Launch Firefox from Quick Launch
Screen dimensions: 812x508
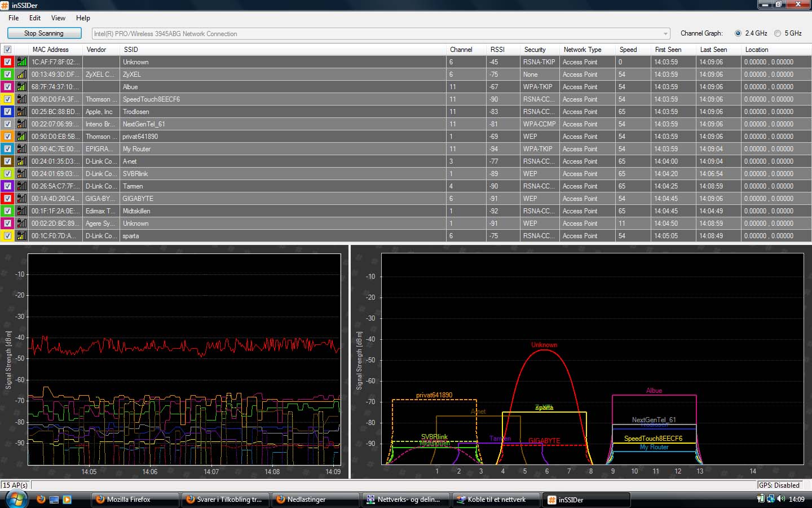pos(41,500)
